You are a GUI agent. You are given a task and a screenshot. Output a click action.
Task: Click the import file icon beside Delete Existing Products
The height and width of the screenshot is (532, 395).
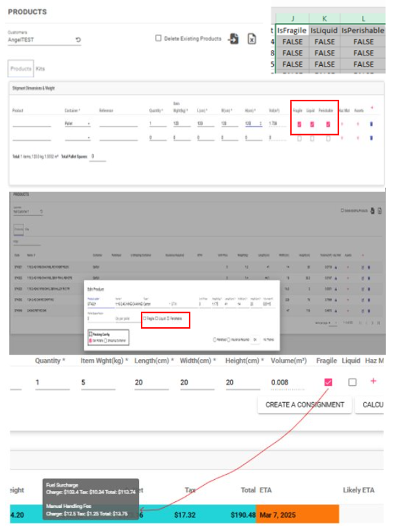pyautogui.click(x=233, y=39)
